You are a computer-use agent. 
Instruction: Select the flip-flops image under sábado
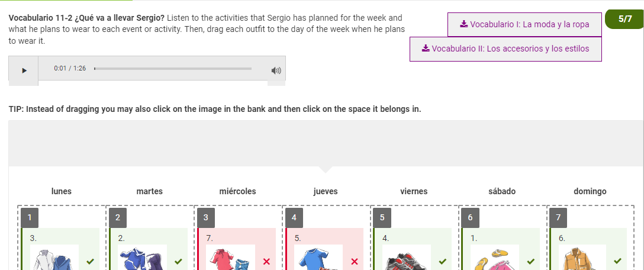pos(494,257)
